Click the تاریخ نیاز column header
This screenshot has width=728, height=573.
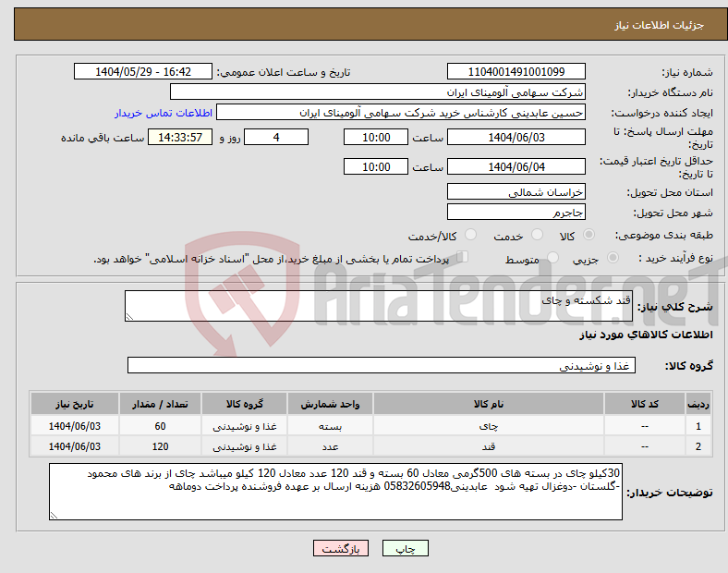[74, 404]
